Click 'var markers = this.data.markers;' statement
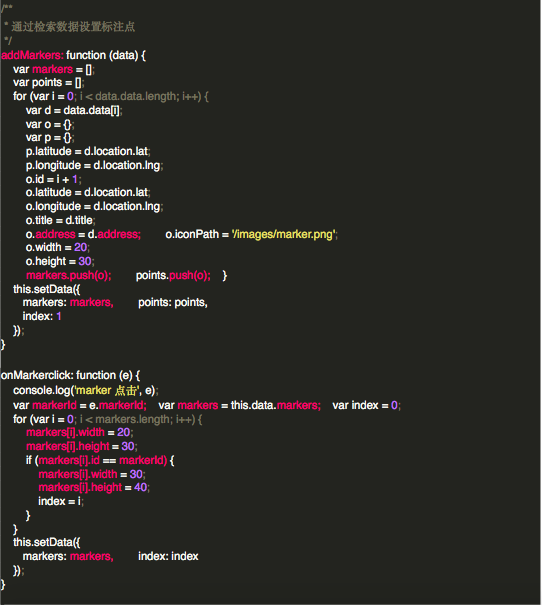Viewport: 542px width, 605px height. (240, 406)
